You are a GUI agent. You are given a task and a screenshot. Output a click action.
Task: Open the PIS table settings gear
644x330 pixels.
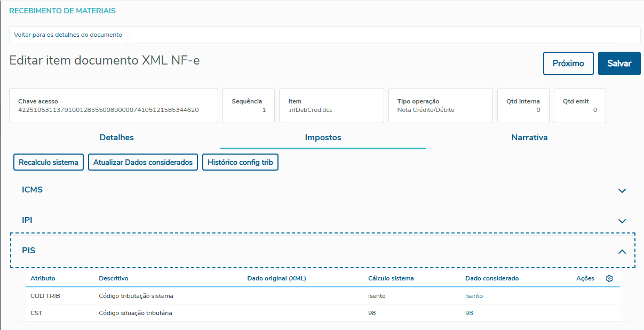point(609,278)
